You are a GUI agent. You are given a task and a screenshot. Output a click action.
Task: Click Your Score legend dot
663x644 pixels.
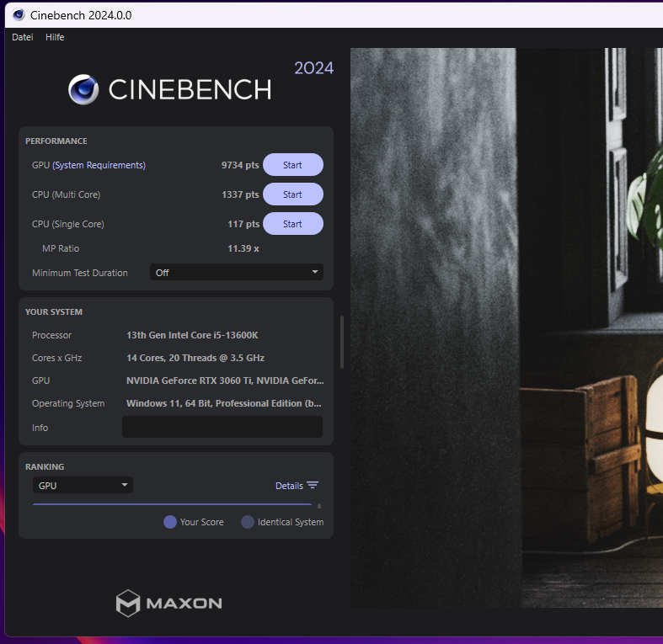pos(170,522)
